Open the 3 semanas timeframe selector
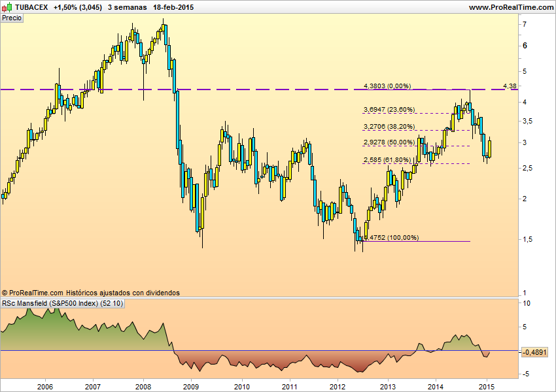This screenshot has height=392, width=556. tap(127, 7)
